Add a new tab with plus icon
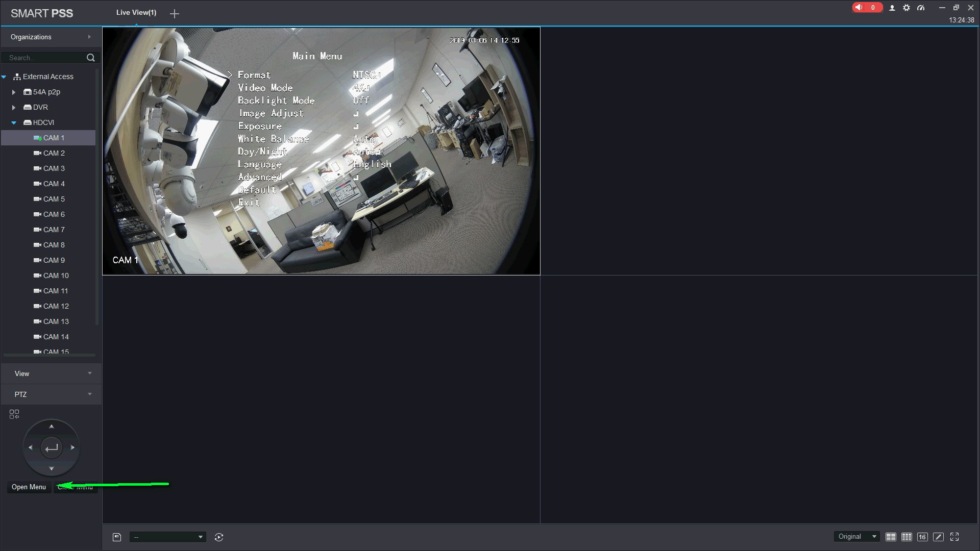 click(x=175, y=14)
